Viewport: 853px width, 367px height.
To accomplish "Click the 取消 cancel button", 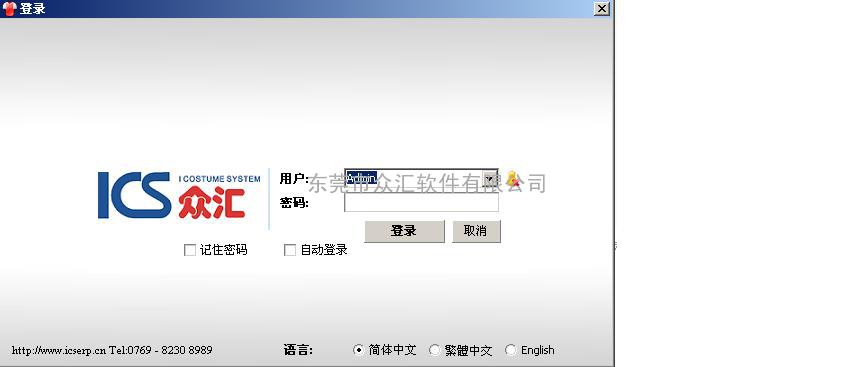I will click(x=476, y=231).
